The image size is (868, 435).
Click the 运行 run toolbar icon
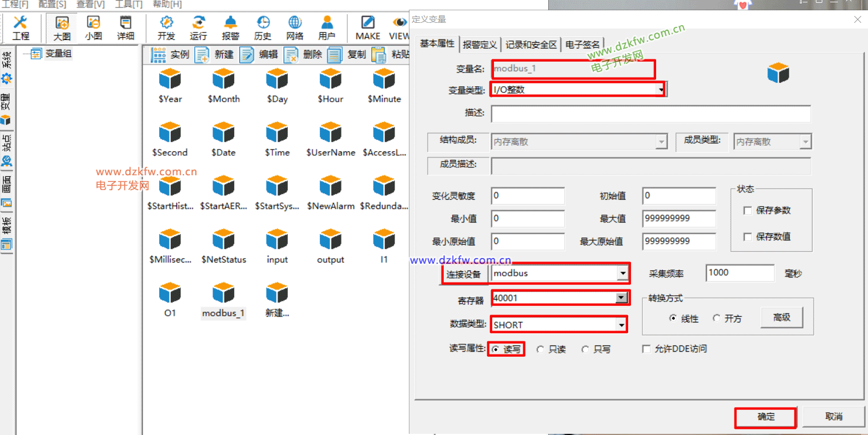click(199, 27)
